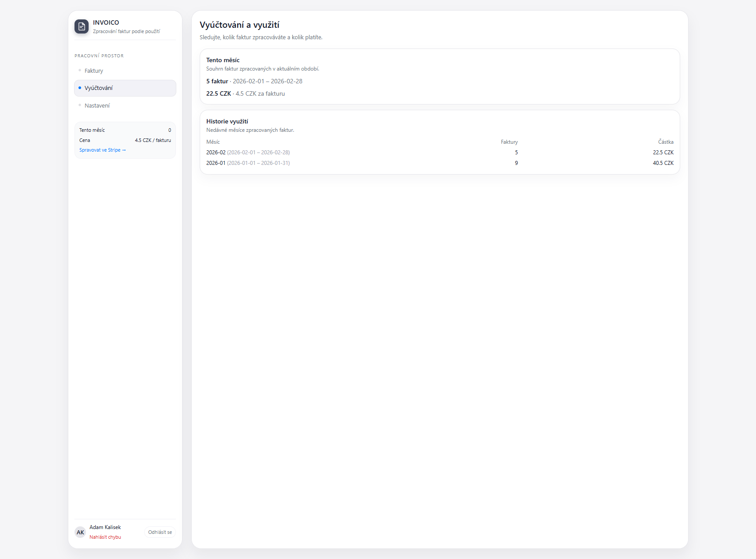Click the Adam Kalisek user name
756x559 pixels.
click(x=105, y=527)
